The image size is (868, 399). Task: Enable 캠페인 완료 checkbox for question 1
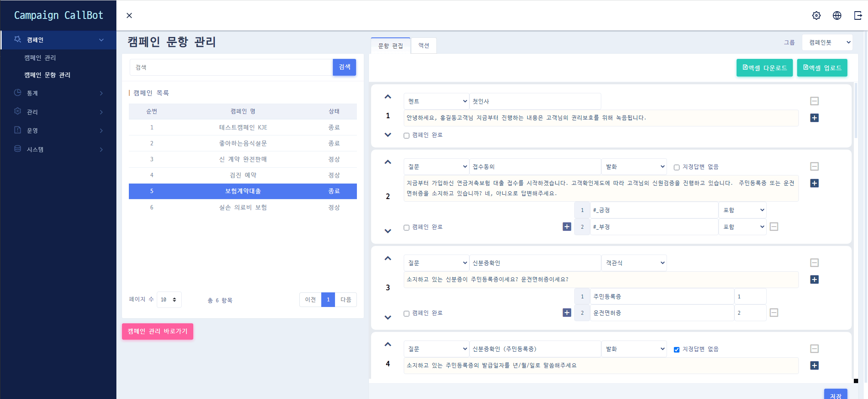(x=406, y=135)
